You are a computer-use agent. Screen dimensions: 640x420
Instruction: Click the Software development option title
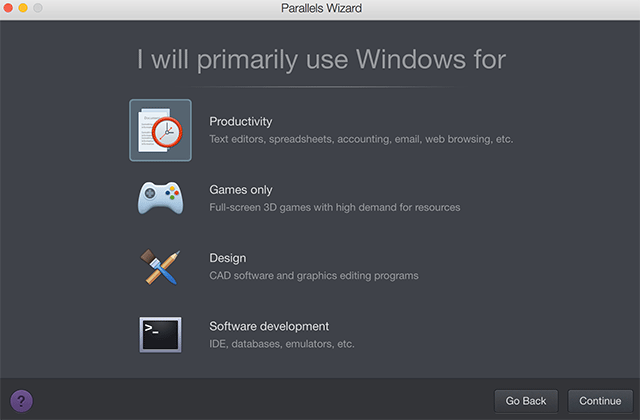coord(269,326)
